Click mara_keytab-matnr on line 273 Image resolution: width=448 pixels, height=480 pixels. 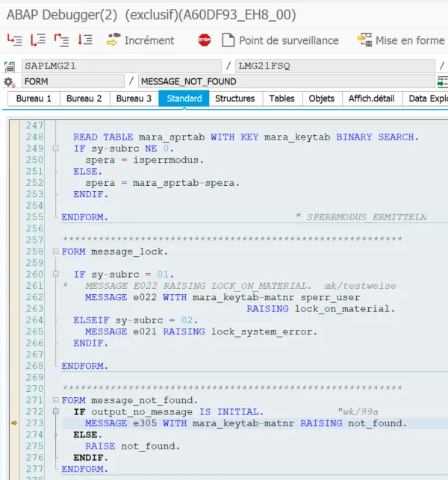click(243, 423)
